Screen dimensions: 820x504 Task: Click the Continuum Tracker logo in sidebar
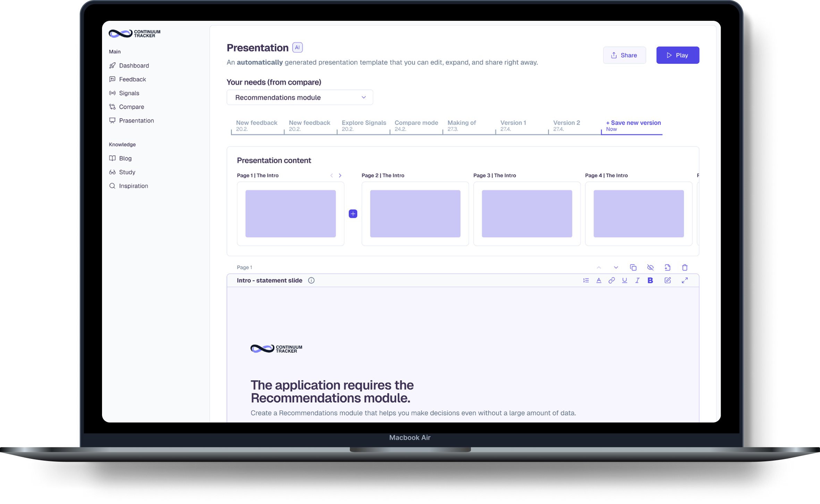tap(134, 33)
